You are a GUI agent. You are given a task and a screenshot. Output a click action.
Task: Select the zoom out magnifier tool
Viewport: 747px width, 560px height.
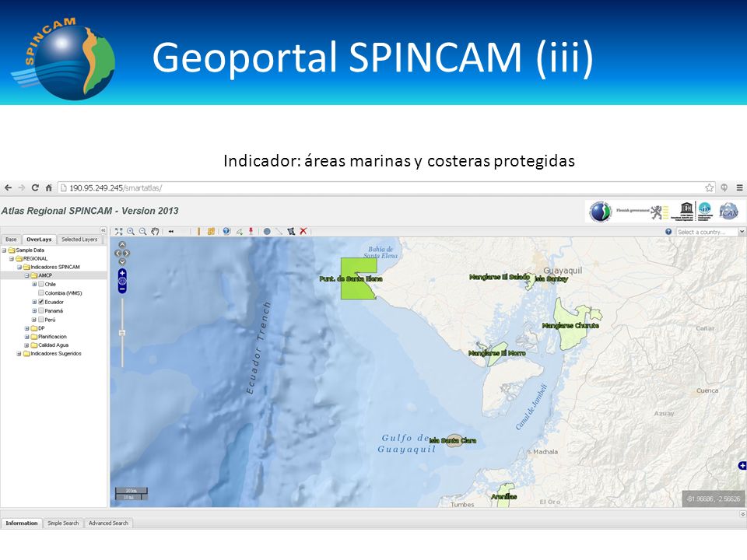pyautogui.click(x=143, y=232)
